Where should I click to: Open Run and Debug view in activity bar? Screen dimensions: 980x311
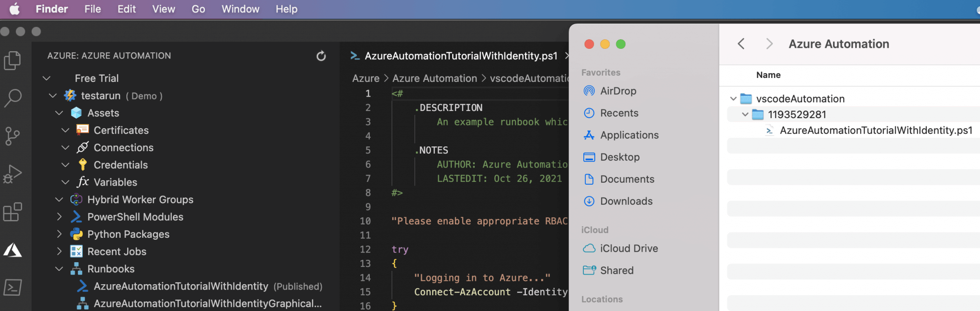(12, 174)
